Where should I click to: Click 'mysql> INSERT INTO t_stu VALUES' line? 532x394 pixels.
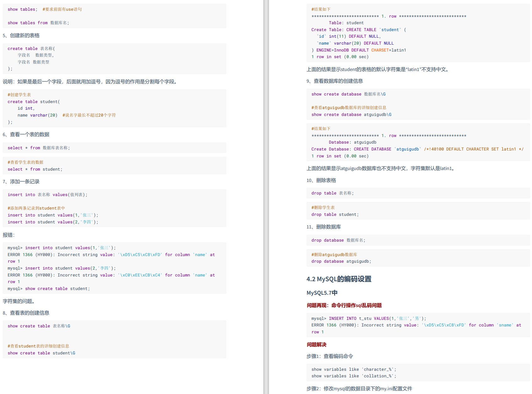point(369,319)
